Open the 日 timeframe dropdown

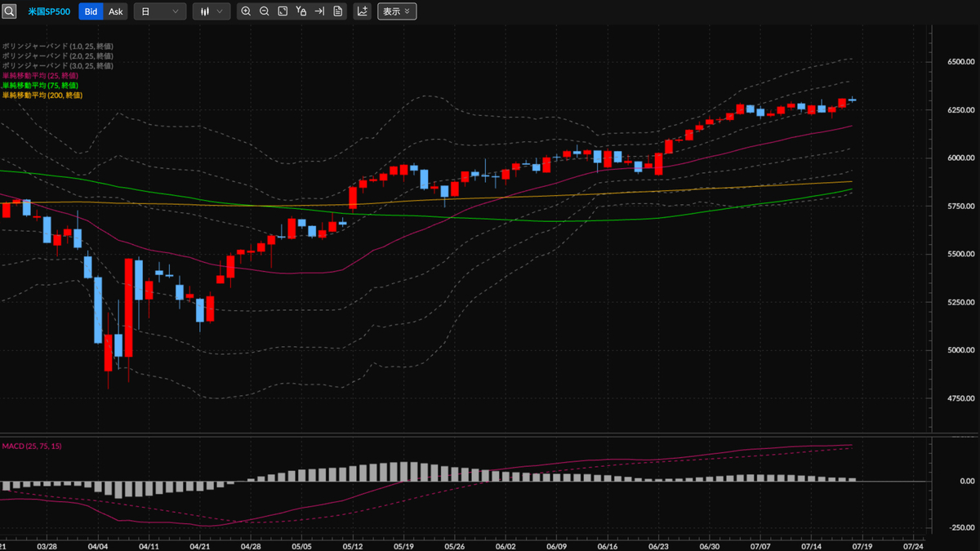click(x=160, y=11)
